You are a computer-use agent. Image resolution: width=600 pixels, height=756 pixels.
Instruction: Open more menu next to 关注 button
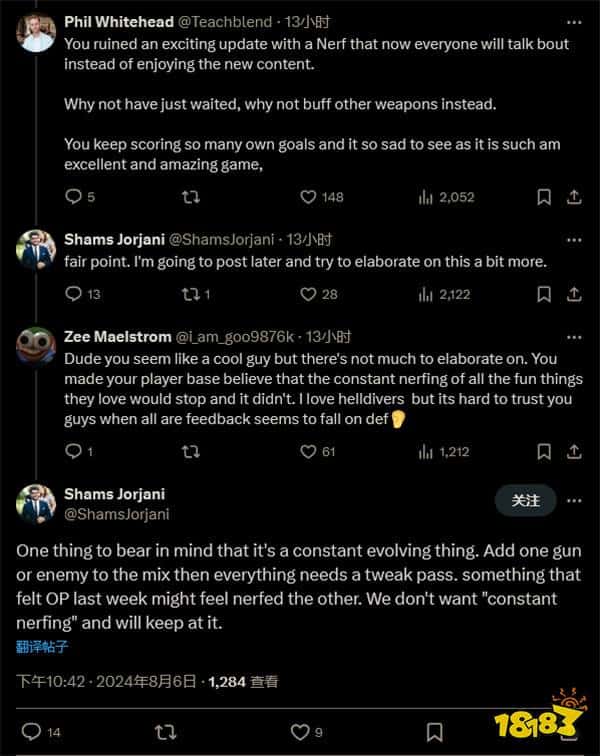point(573,500)
